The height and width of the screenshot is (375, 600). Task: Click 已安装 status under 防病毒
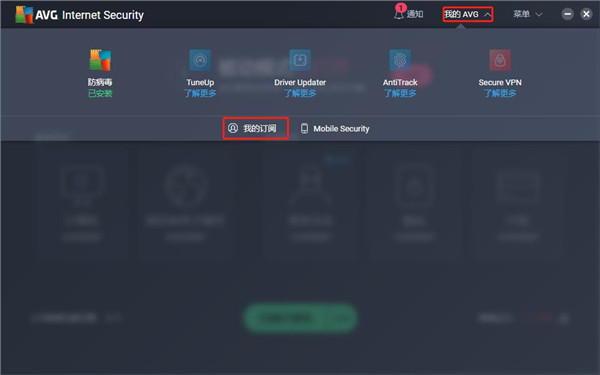[100, 93]
